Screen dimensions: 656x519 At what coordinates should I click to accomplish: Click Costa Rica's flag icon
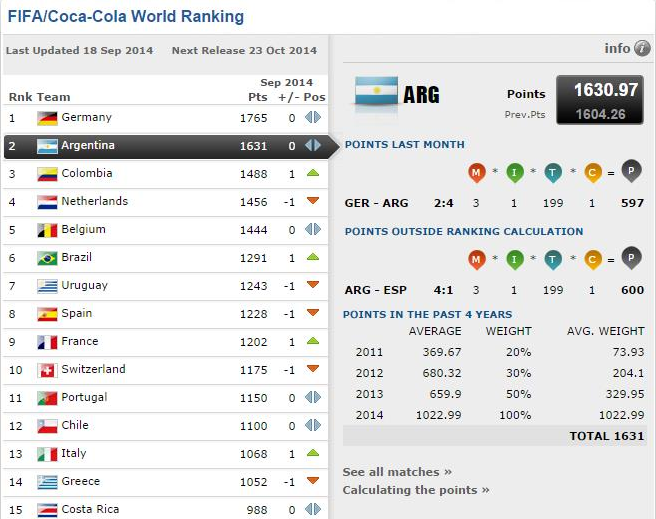coord(47,511)
